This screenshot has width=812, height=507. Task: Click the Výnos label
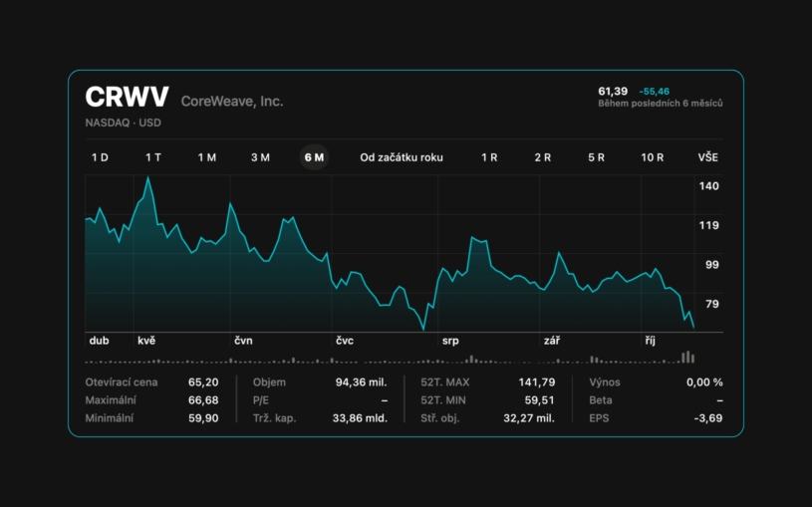[605, 382]
